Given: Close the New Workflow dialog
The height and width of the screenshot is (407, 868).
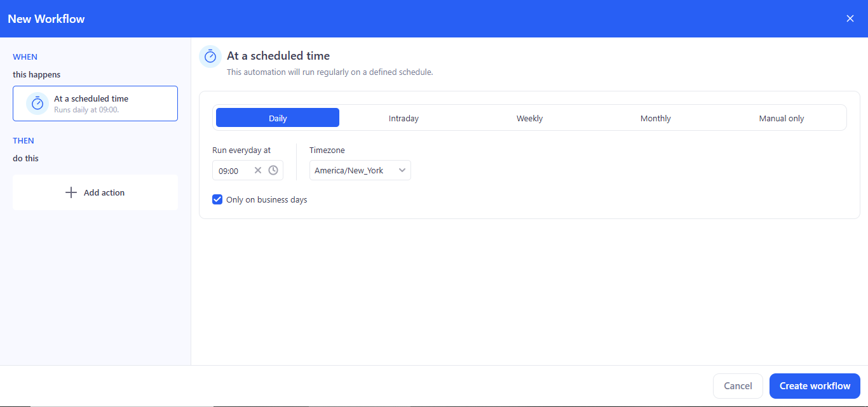Looking at the screenshot, I should click(850, 18).
